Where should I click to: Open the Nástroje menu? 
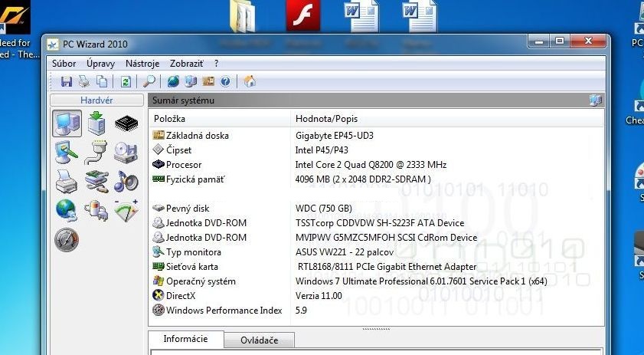pyautogui.click(x=142, y=64)
